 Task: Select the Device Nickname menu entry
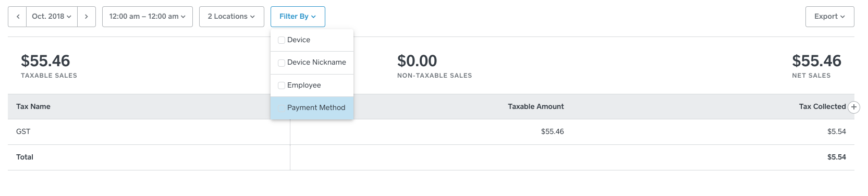click(x=312, y=63)
